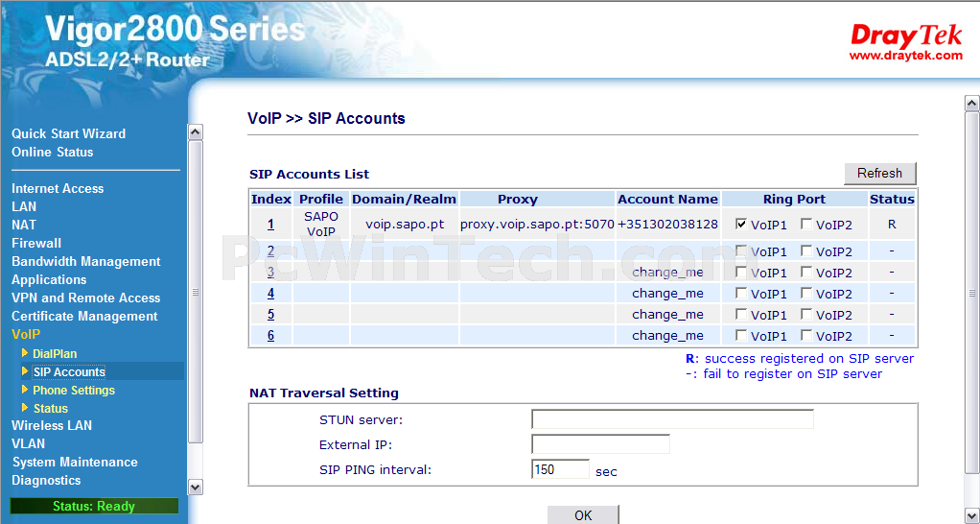Click the DialPlan arrow icon
This screenshot has height=524, width=980.
click(25, 353)
